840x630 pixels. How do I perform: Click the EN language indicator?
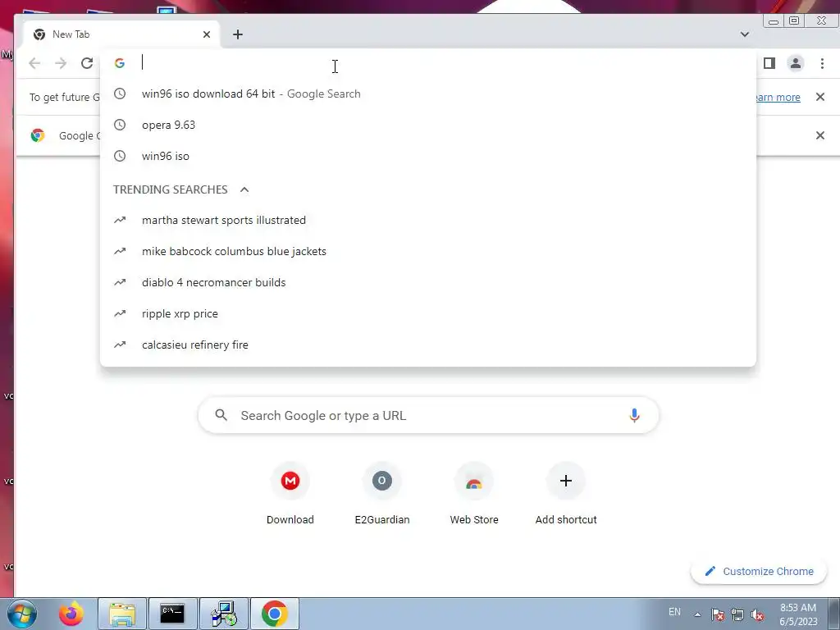pos(674,612)
